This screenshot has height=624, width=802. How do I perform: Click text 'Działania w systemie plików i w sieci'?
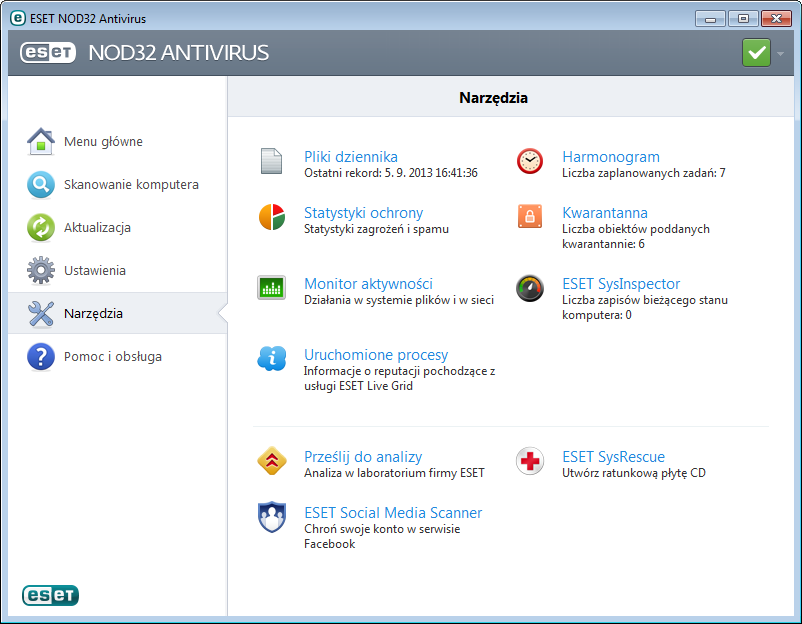(399, 300)
